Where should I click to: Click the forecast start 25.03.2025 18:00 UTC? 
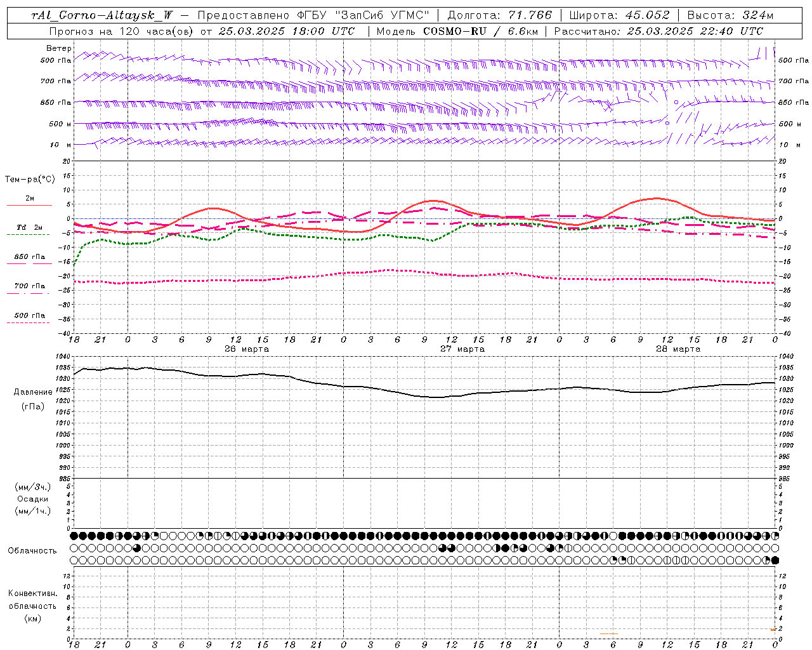[x=287, y=31]
